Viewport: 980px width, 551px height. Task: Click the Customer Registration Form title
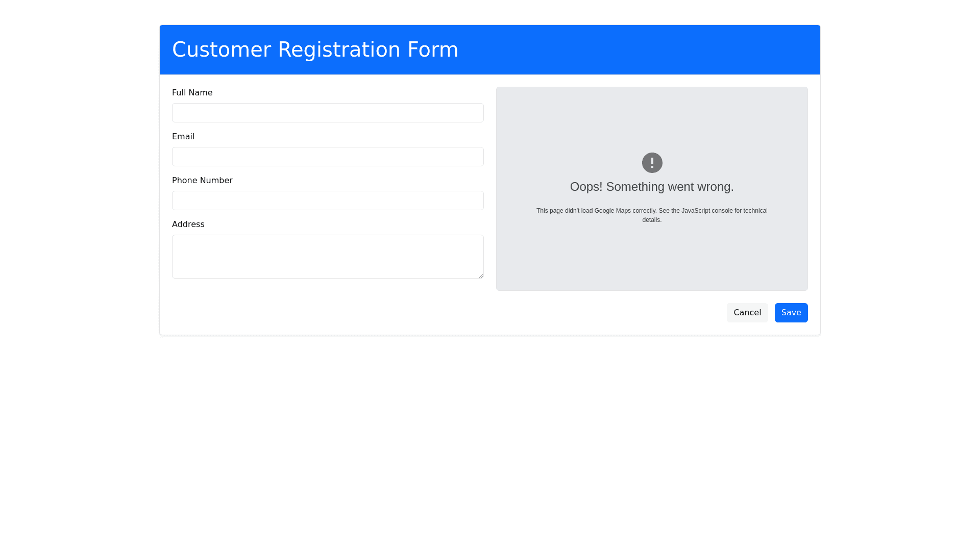[315, 50]
